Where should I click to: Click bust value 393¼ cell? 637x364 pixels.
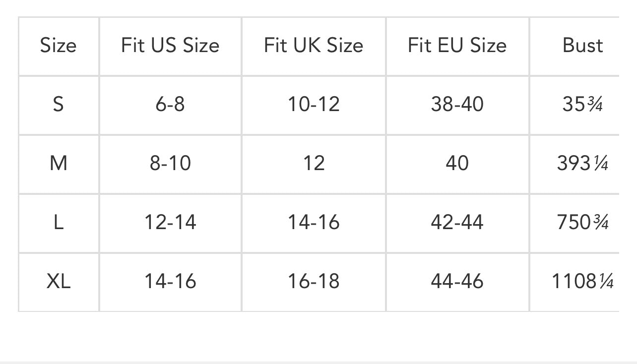tap(583, 164)
